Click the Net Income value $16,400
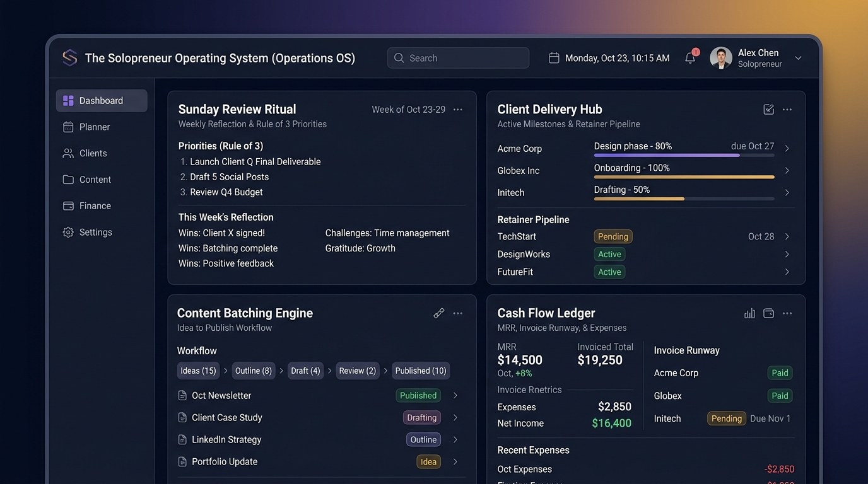The height and width of the screenshot is (484, 868). click(612, 423)
